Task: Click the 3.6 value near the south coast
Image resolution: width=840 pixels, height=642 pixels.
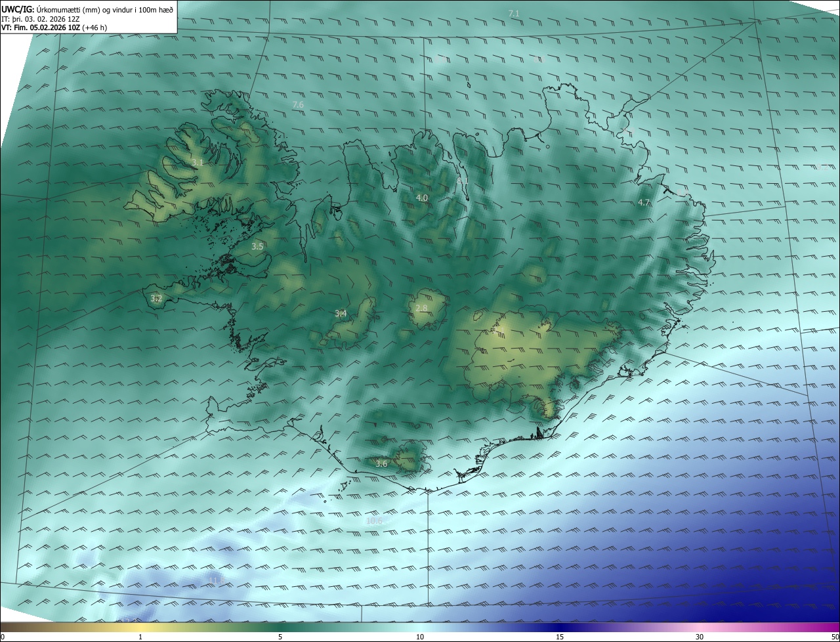Action: click(x=382, y=463)
